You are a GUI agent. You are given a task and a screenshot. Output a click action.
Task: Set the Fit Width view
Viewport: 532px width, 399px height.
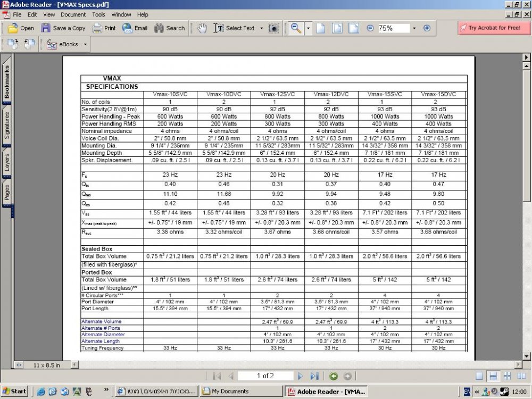tap(354, 28)
